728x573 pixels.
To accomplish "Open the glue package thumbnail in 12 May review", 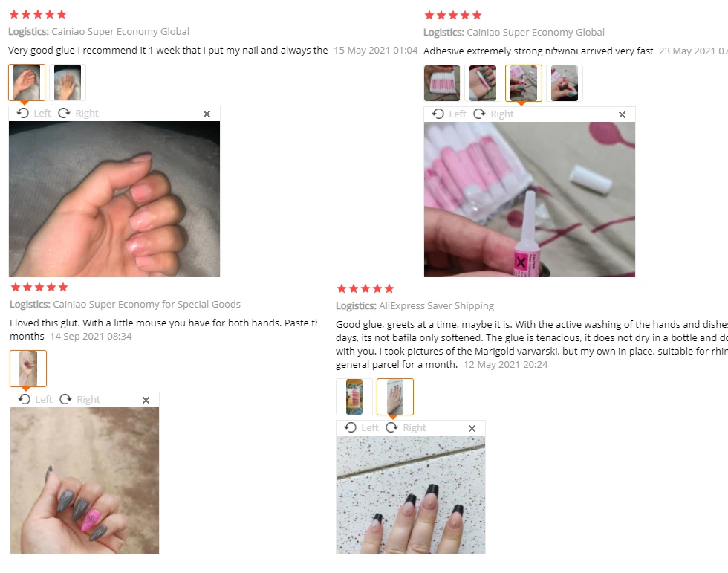I will click(x=354, y=397).
